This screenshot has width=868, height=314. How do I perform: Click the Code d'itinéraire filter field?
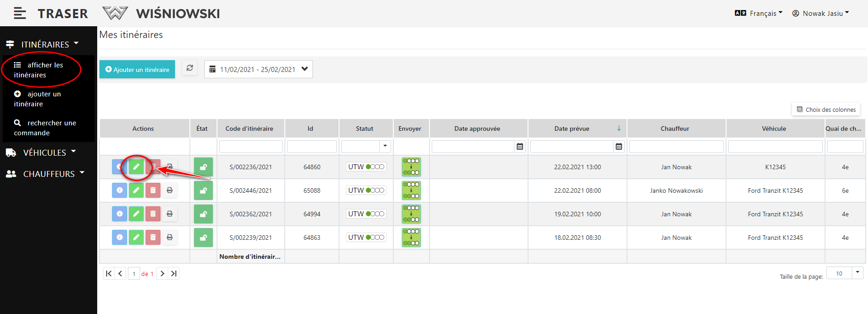pos(250,147)
